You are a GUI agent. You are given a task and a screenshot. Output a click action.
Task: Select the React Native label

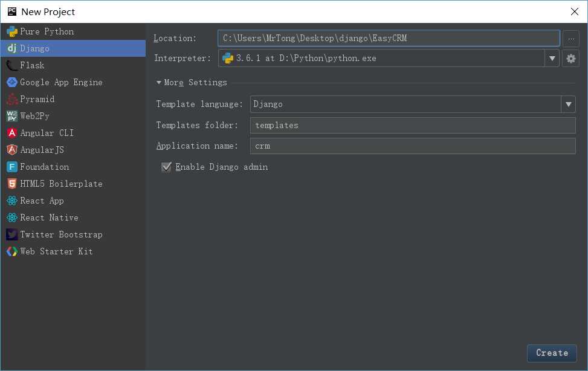(x=49, y=218)
